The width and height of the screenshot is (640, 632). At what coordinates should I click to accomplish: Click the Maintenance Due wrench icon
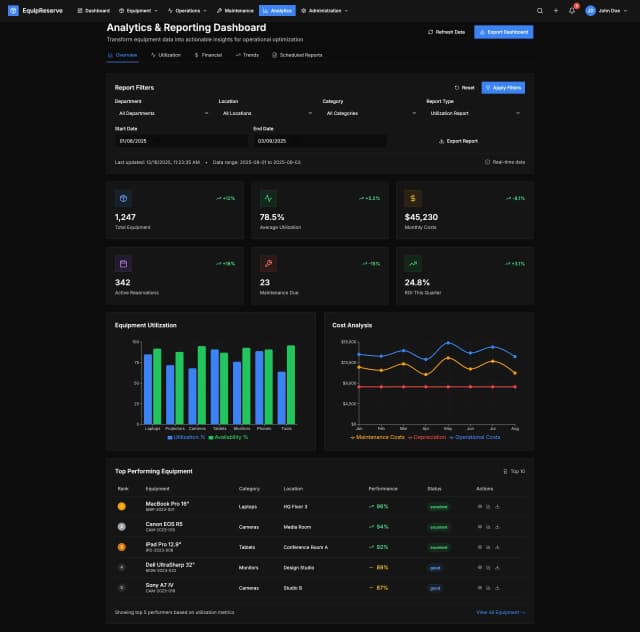click(x=268, y=264)
